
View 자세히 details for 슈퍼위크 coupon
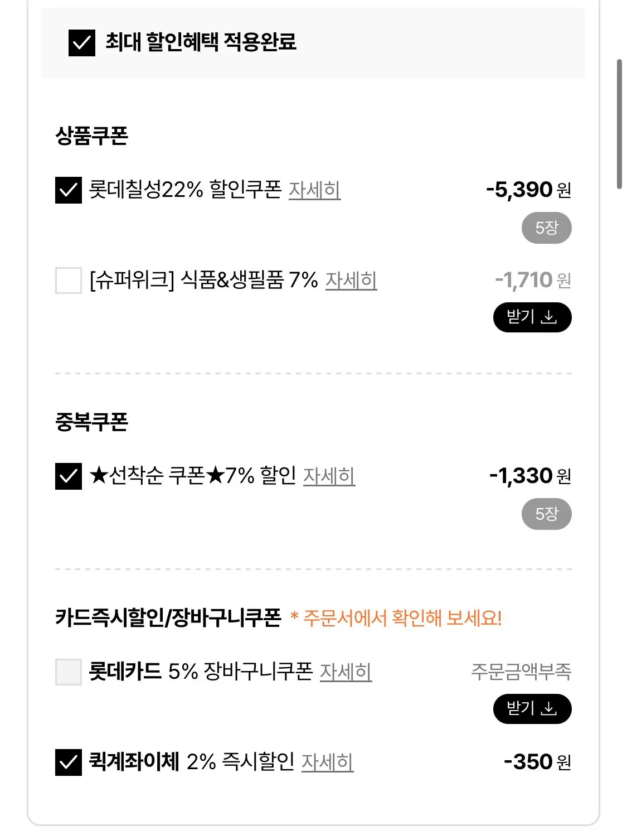[x=351, y=280]
